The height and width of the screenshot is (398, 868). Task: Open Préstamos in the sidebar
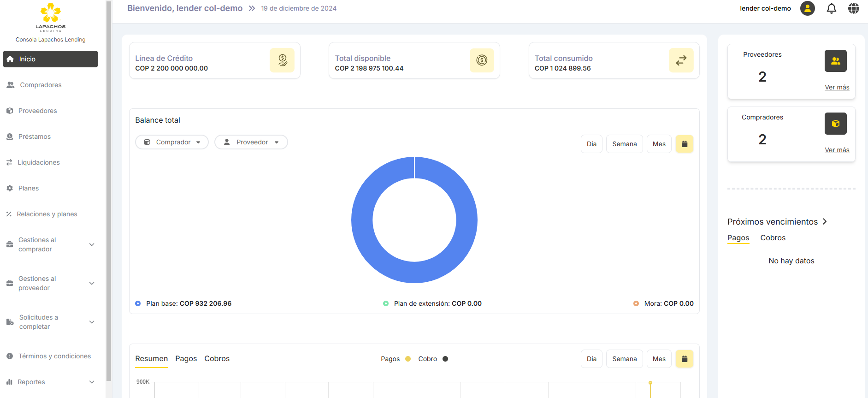[35, 137]
